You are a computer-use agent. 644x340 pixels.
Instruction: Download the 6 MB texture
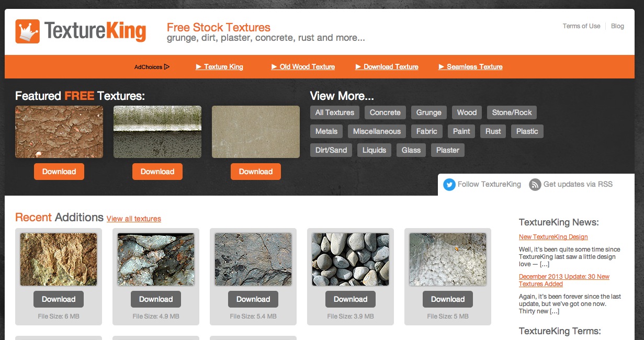tap(59, 299)
